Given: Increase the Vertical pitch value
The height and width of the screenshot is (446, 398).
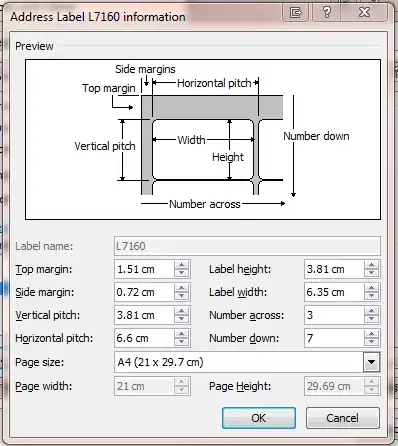Looking at the screenshot, I should click(x=181, y=311).
